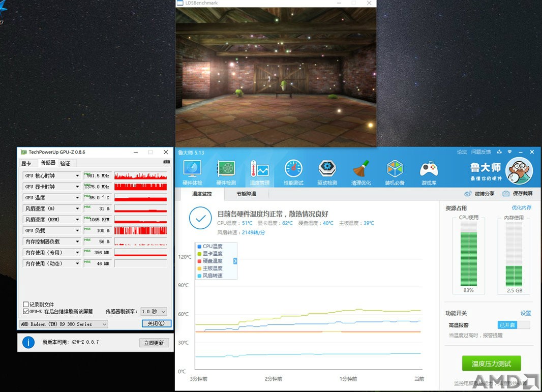Switch to the GPU-Z 显卡 tab
This screenshot has height=392, width=542.
click(26, 163)
